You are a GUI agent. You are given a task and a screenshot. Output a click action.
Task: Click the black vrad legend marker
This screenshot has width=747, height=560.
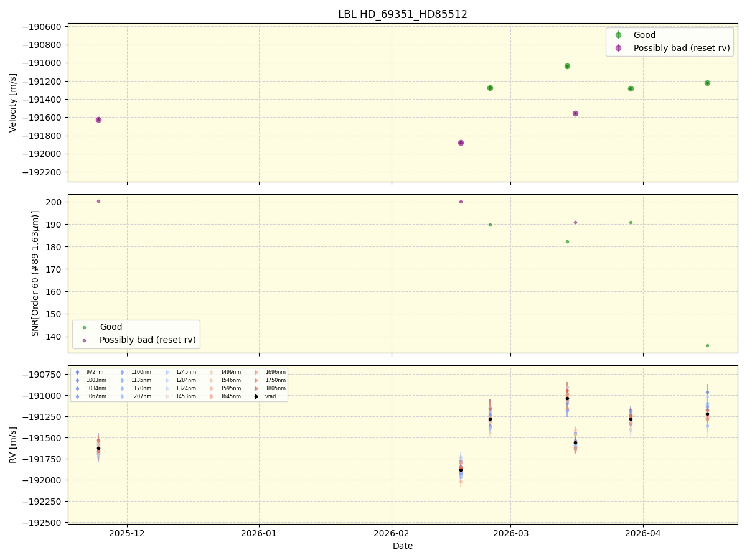[256, 396]
